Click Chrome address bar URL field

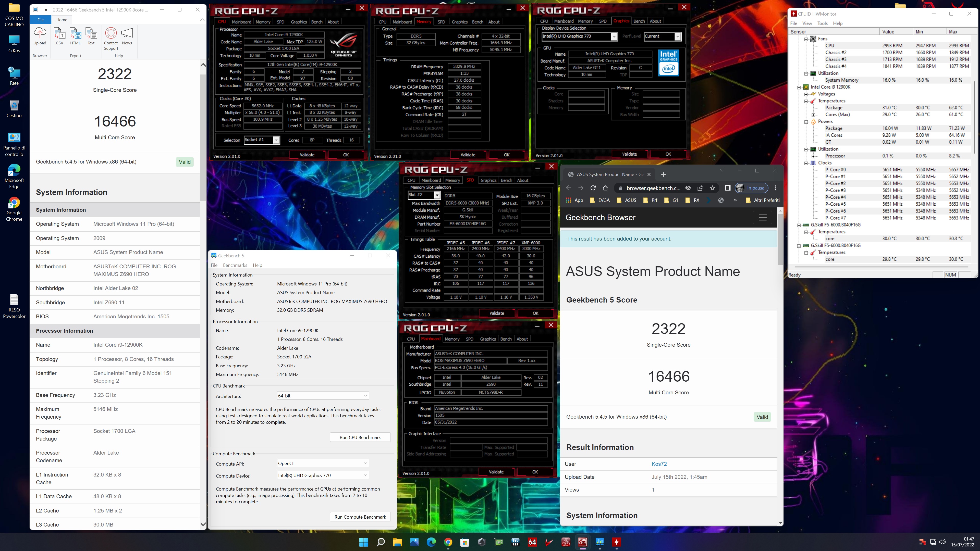653,188
